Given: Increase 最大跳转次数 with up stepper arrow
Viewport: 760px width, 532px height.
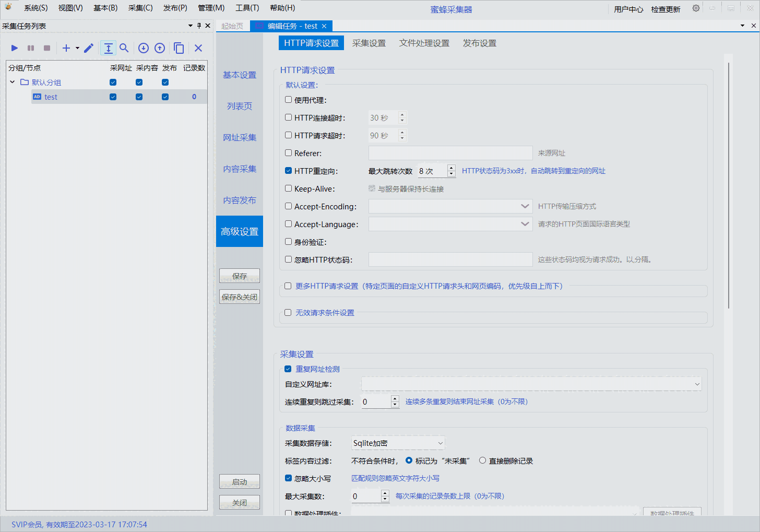Looking at the screenshot, I should [451, 168].
